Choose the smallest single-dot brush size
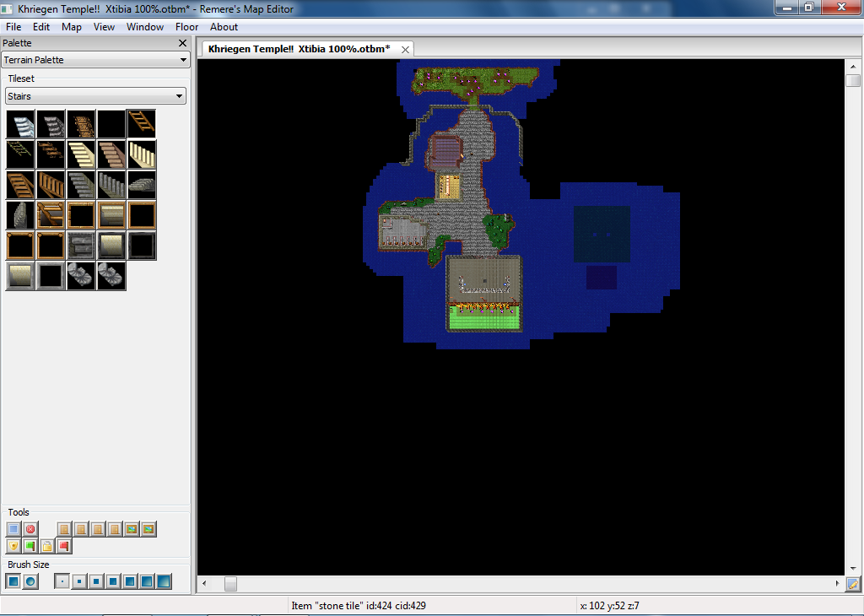Viewport: 864px width, 616px height. (62, 581)
